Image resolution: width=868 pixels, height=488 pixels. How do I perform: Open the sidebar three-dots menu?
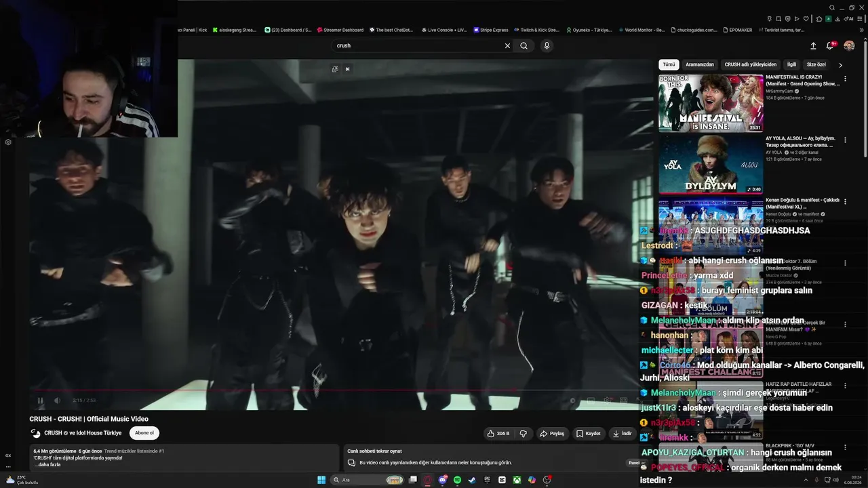tap(8, 466)
